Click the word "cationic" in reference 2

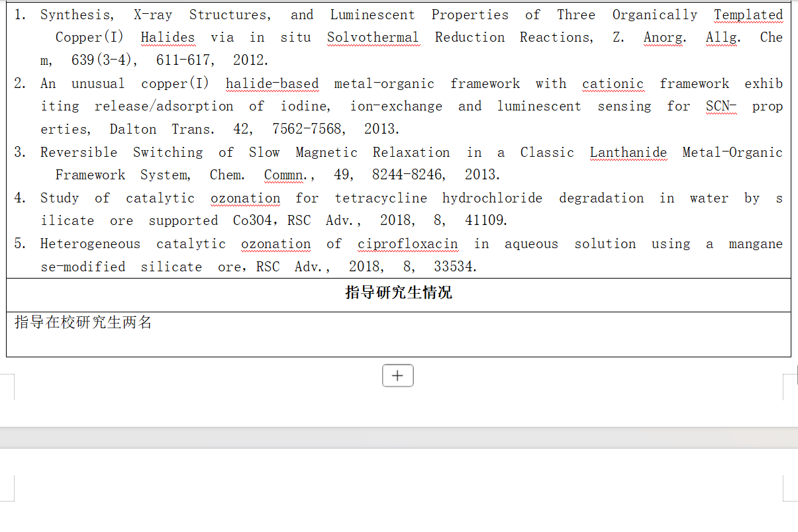coord(613,83)
